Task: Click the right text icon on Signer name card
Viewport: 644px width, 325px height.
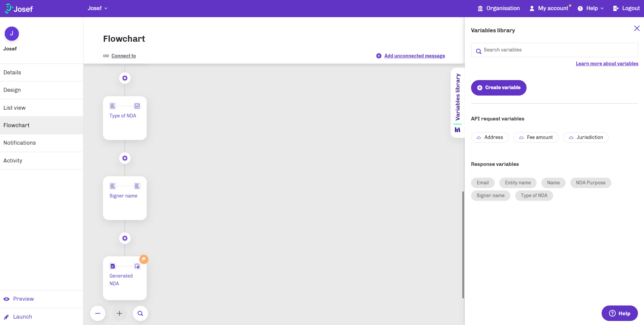Action: [x=137, y=186]
